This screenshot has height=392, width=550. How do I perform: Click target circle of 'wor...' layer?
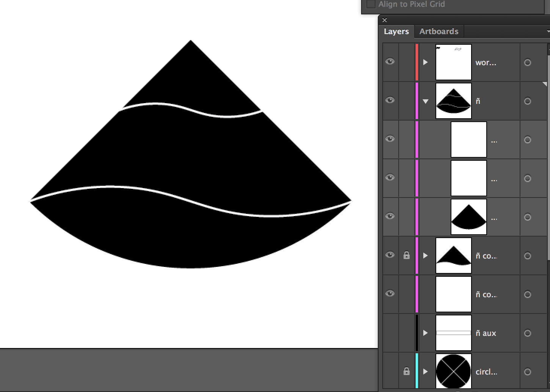pos(528,63)
